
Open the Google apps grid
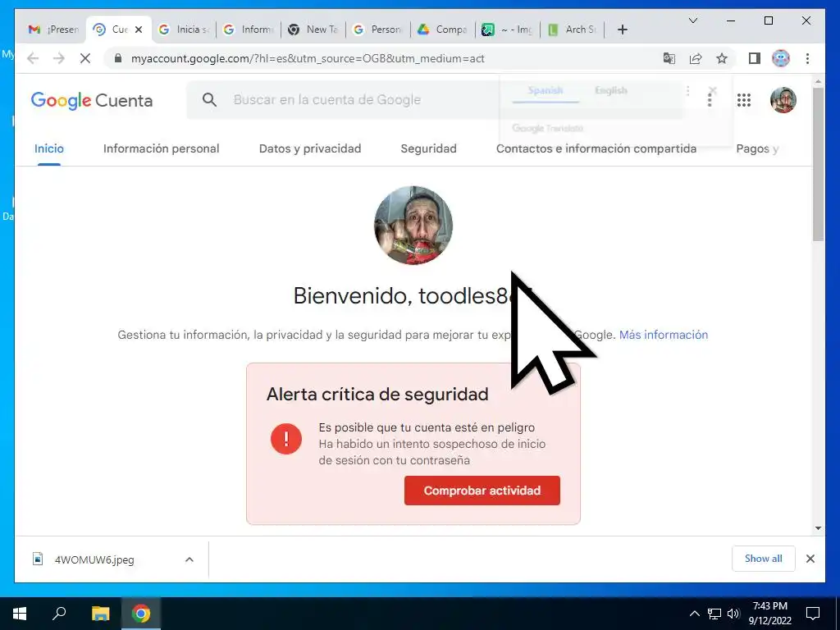[743, 100]
